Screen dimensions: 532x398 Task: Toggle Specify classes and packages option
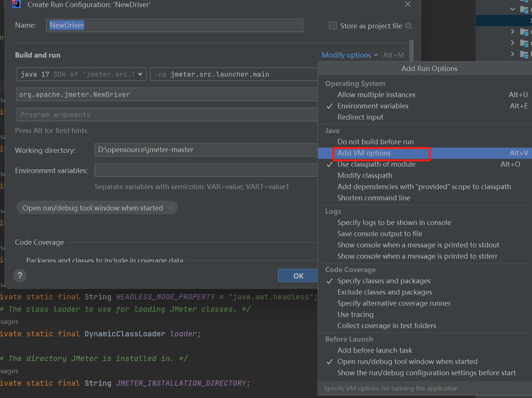425,281
